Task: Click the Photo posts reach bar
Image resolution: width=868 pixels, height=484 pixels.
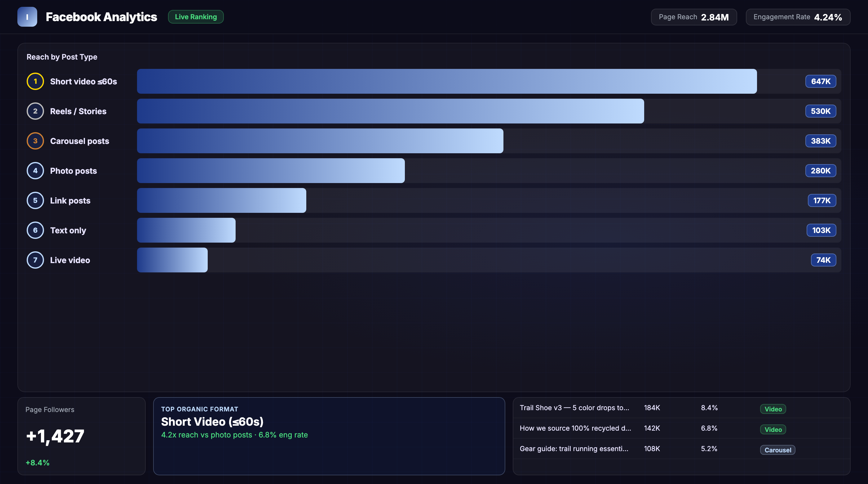Action: click(x=271, y=171)
